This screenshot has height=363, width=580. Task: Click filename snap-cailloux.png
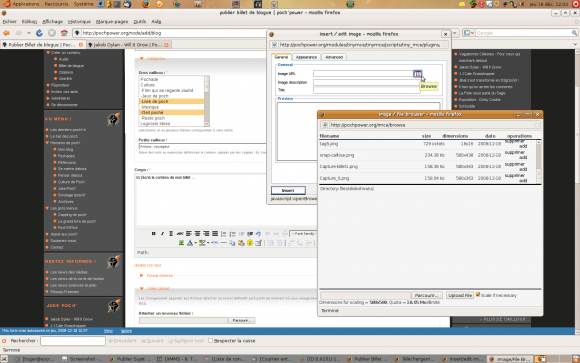click(337, 155)
